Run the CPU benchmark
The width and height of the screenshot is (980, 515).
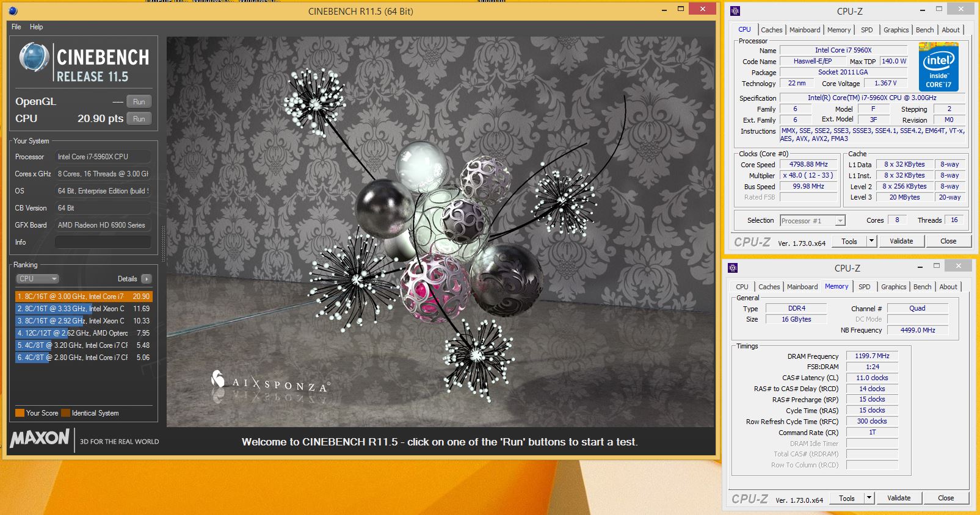(x=139, y=119)
